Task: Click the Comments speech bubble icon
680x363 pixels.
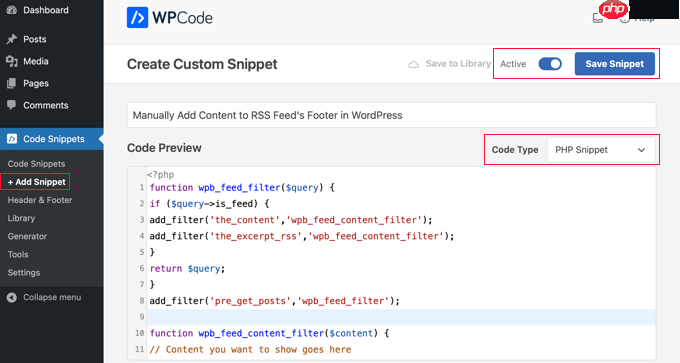Action: [12, 105]
